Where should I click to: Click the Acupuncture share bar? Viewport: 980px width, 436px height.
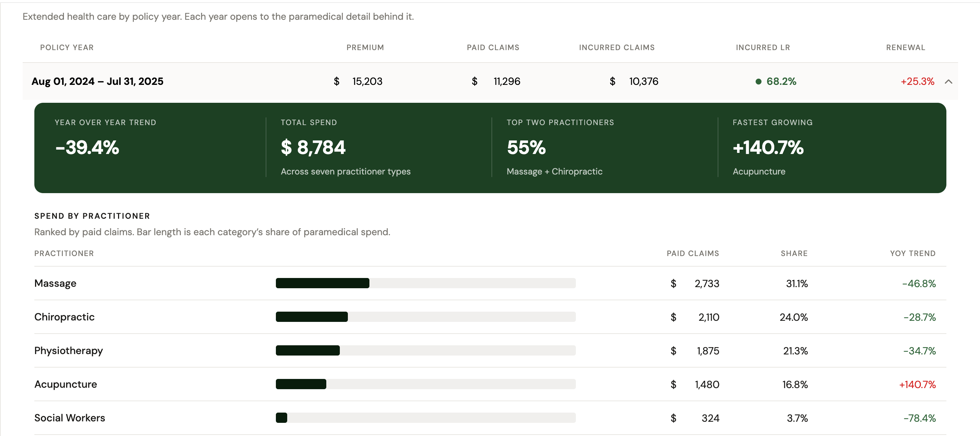click(x=426, y=384)
